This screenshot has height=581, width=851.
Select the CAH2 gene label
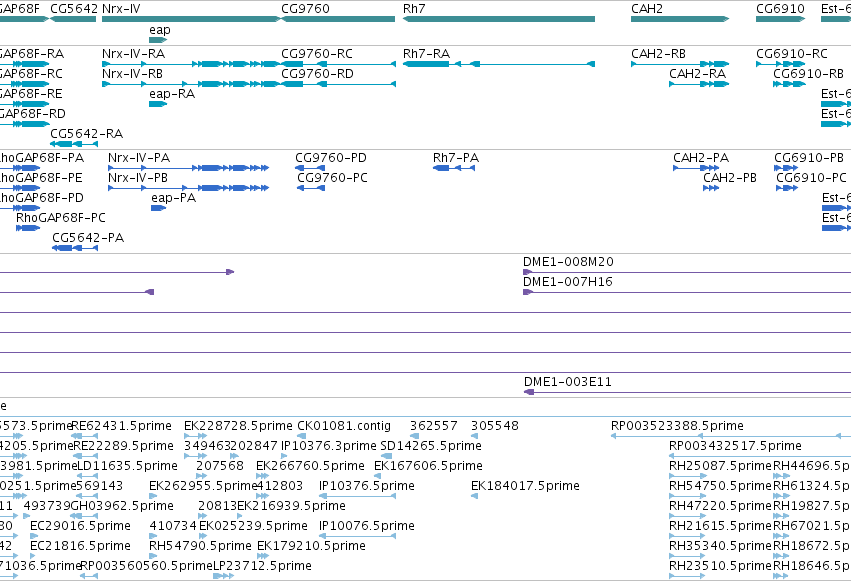click(x=647, y=9)
